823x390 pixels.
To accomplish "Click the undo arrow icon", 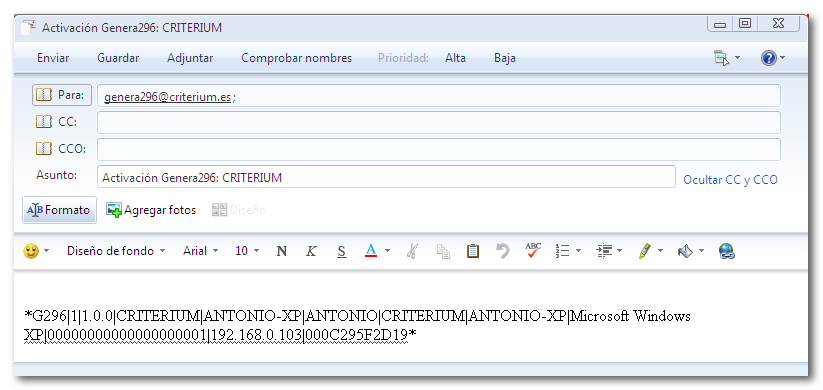I will pyautogui.click(x=503, y=251).
